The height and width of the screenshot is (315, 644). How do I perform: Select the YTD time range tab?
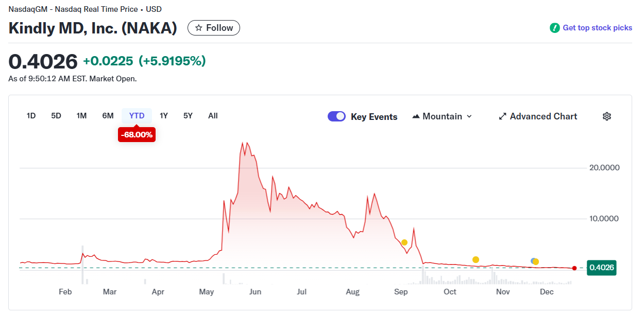[x=137, y=116]
